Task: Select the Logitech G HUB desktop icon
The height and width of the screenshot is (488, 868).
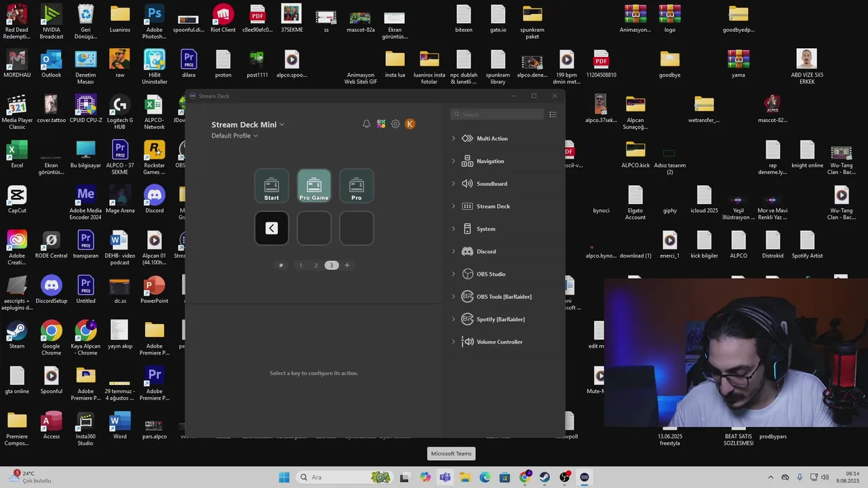Action: click(120, 112)
